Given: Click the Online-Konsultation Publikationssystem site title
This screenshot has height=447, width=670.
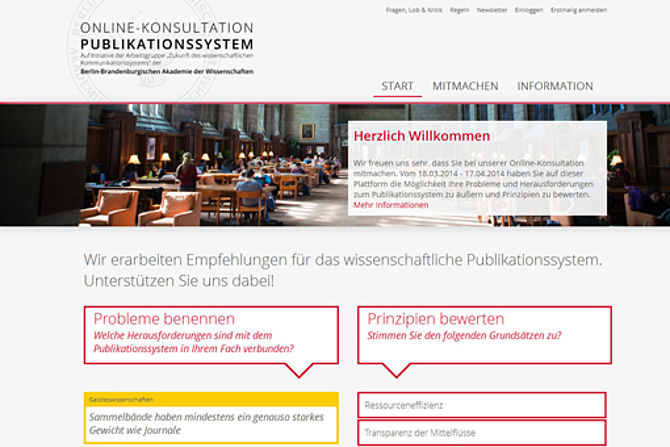Looking at the screenshot, I should pos(166,36).
